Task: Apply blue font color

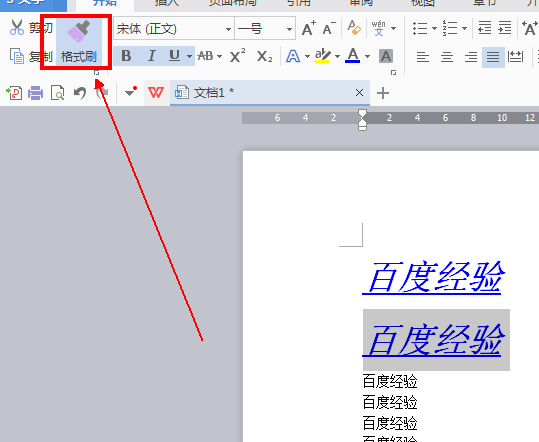Action: tap(353, 56)
